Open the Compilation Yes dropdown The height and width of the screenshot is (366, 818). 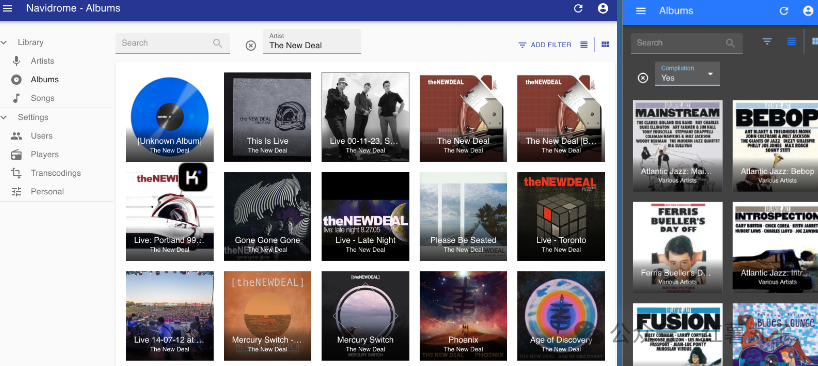coord(688,74)
